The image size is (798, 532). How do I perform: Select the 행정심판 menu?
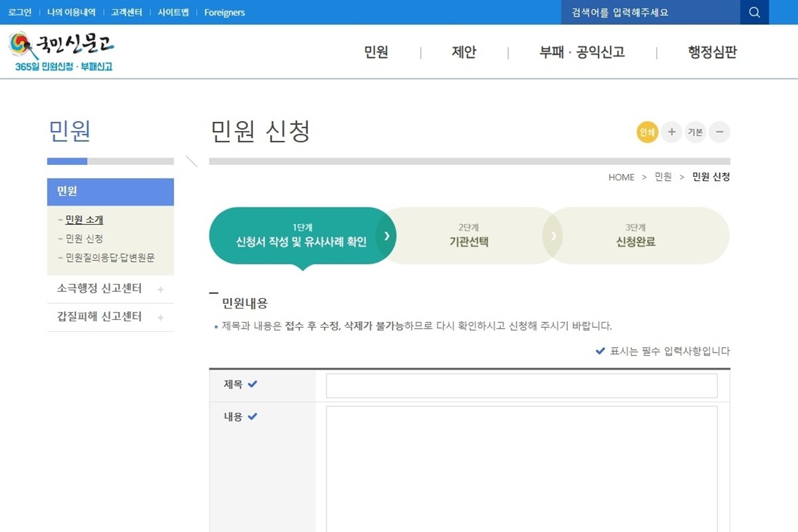pos(712,53)
